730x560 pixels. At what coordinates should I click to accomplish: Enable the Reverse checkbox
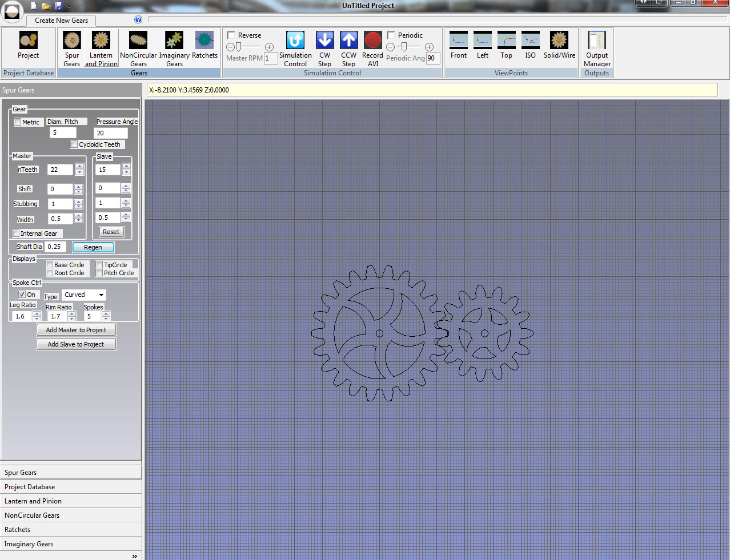pyautogui.click(x=231, y=35)
